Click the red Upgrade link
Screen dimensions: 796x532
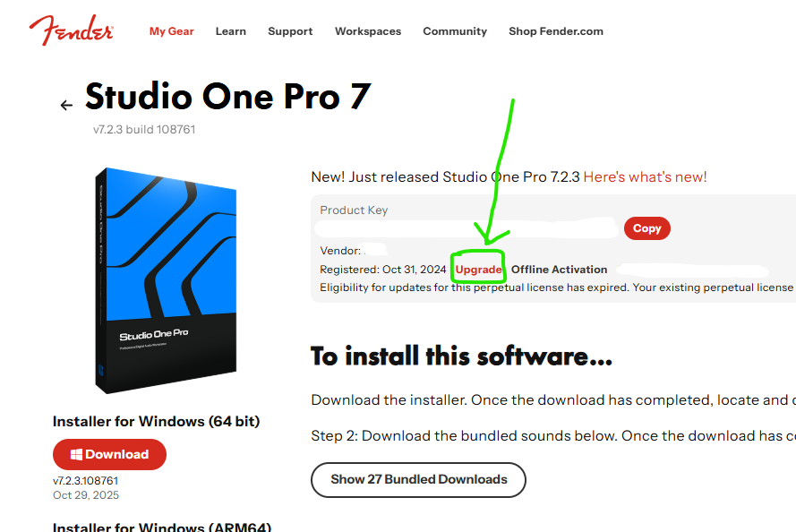(x=478, y=270)
